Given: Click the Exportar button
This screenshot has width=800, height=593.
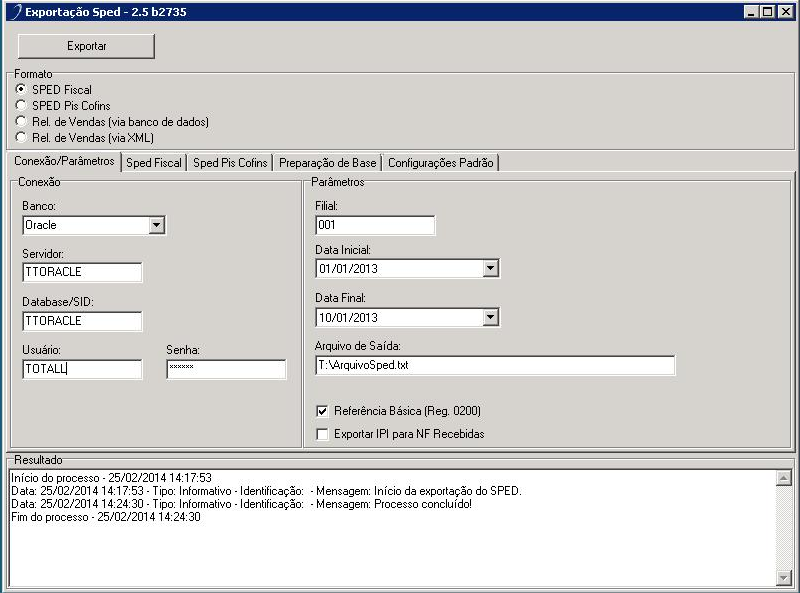Looking at the screenshot, I should [x=86, y=46].
